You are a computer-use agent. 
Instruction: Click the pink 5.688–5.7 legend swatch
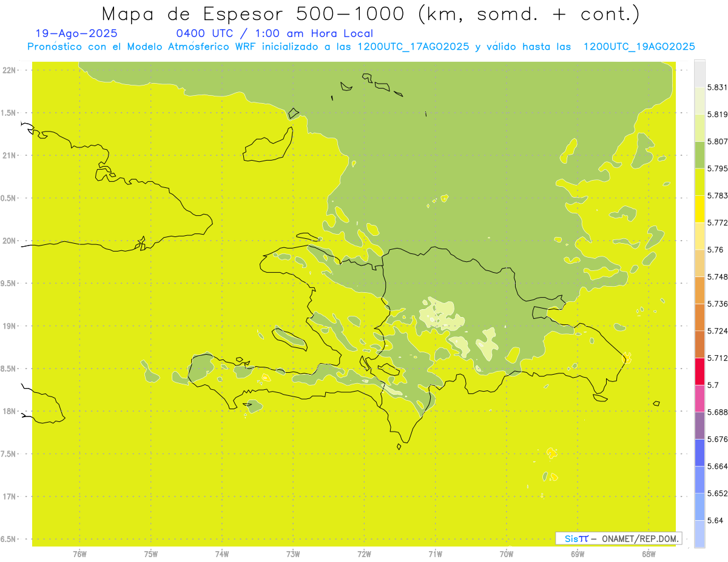(699, 398)
